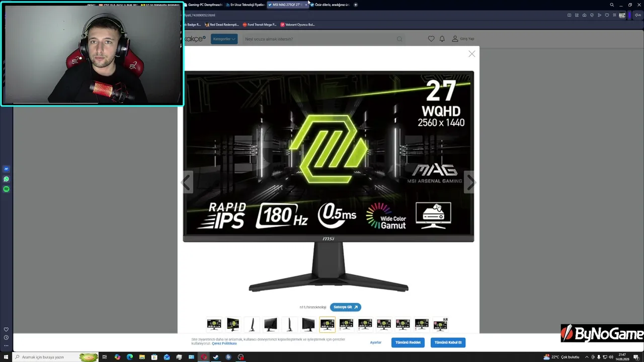This screenshot has height=362, width=644.
Task: Show hidden system tray icons
Action: (586, 357)
